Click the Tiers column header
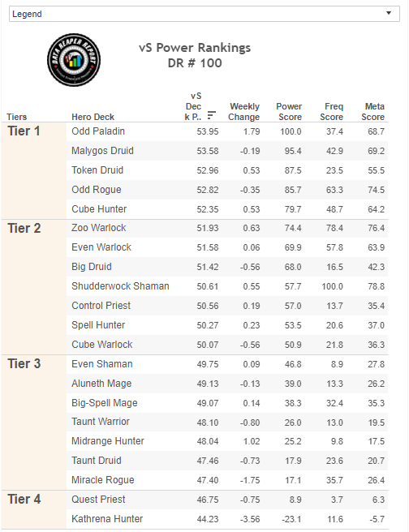This screenshot has height=532, width=409. tap(16, 117)
